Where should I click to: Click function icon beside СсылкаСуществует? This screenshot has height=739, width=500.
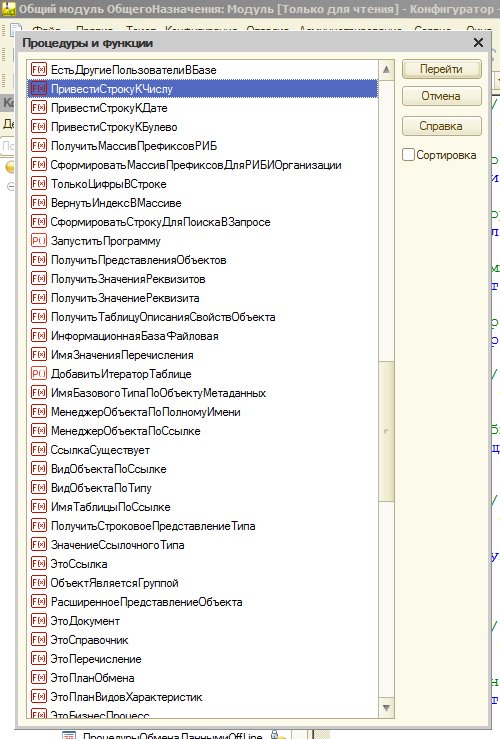click(39, 450)
